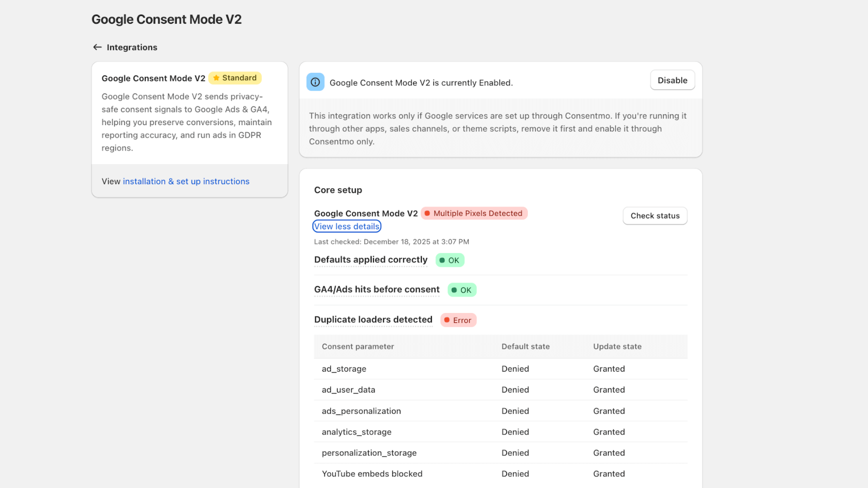Click the star icon in the Standard badge
Image resolution: width=868 pixels, height=488 pixels.
coord(217,77)
